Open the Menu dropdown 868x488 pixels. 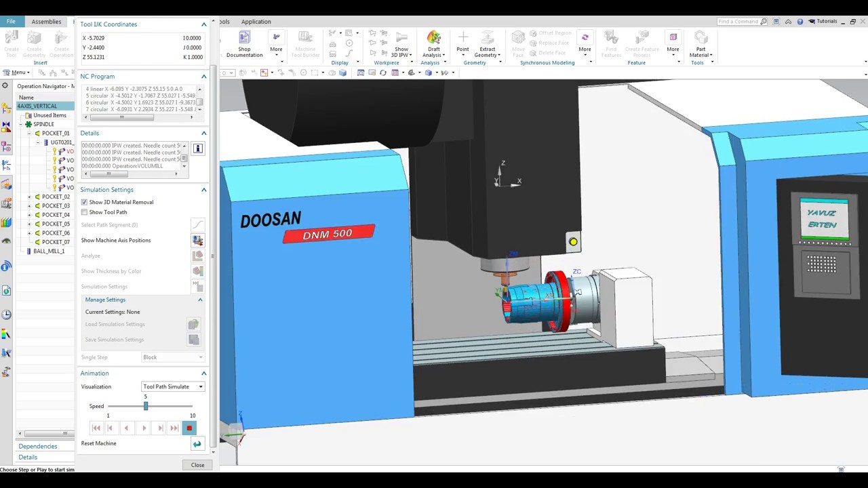(x=16, y=73)
